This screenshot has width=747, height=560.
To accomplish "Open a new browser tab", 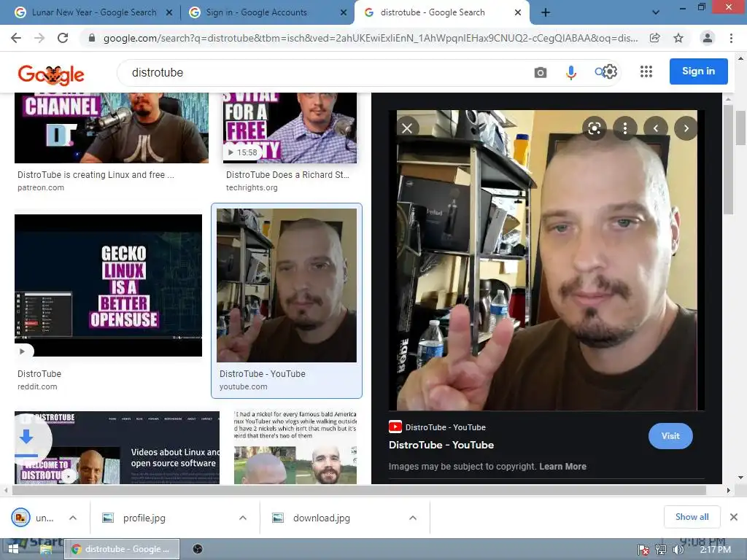I will coord(546,12).
